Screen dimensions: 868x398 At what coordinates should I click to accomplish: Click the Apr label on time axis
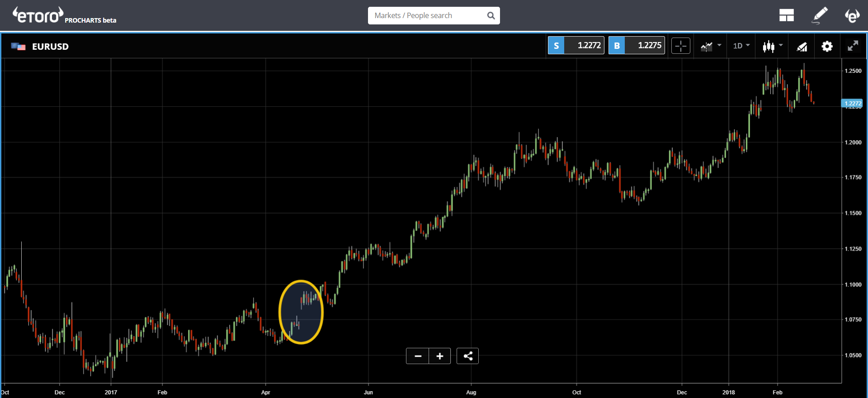pos(266,393)
